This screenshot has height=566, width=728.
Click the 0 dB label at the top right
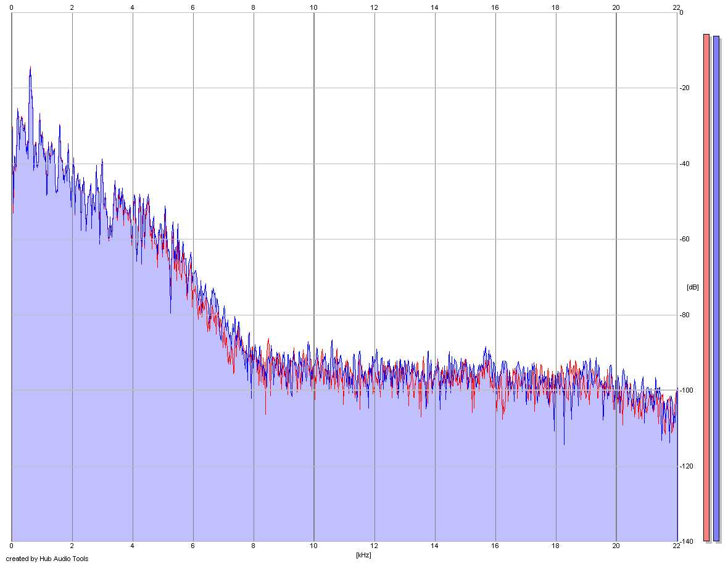click(681, 12)
